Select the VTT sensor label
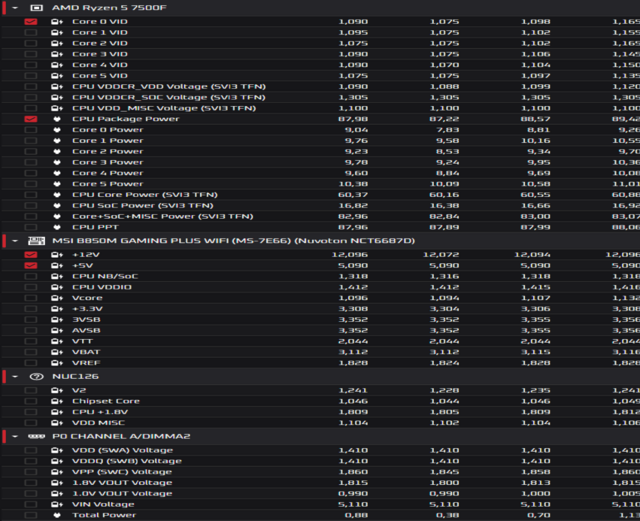 (82, 341)
